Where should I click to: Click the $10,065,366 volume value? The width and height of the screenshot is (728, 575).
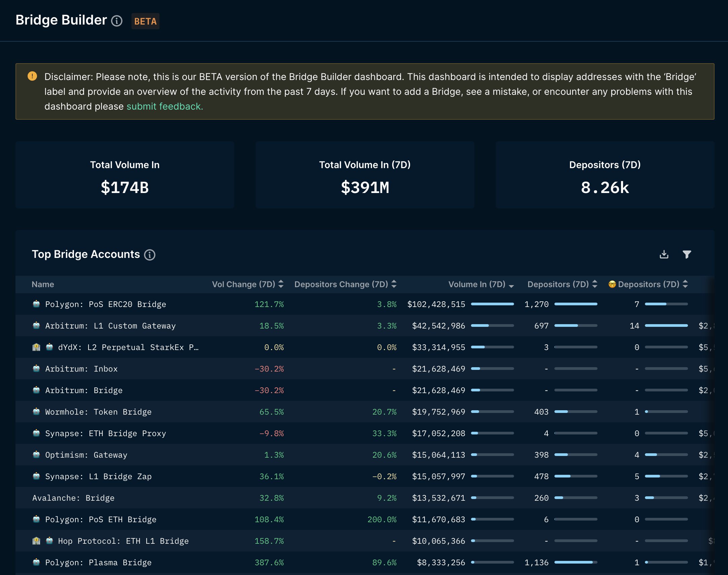tap(438, 541)
